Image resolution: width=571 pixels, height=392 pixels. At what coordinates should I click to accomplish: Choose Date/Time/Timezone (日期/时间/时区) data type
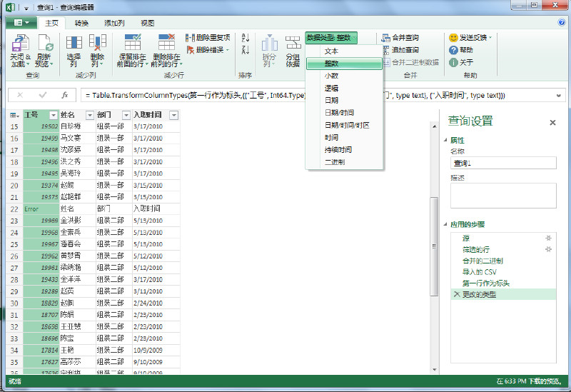point(344,125)
